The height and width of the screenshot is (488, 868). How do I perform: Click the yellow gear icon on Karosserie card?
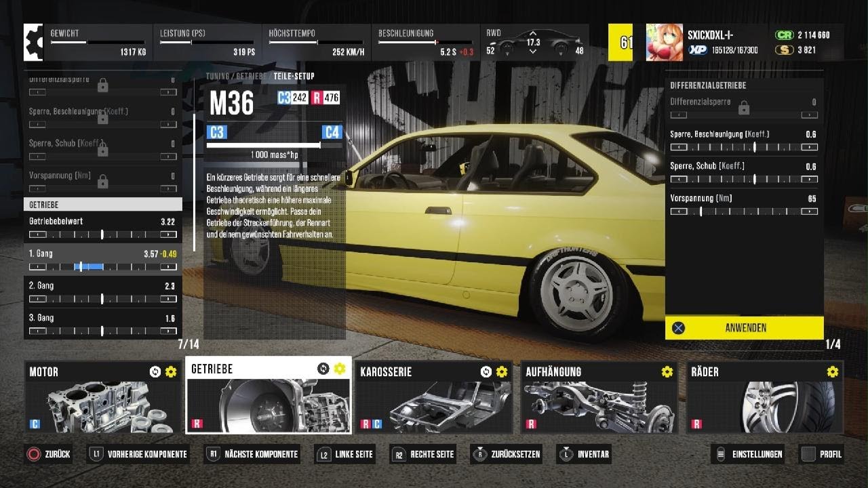tap(502, 371)
